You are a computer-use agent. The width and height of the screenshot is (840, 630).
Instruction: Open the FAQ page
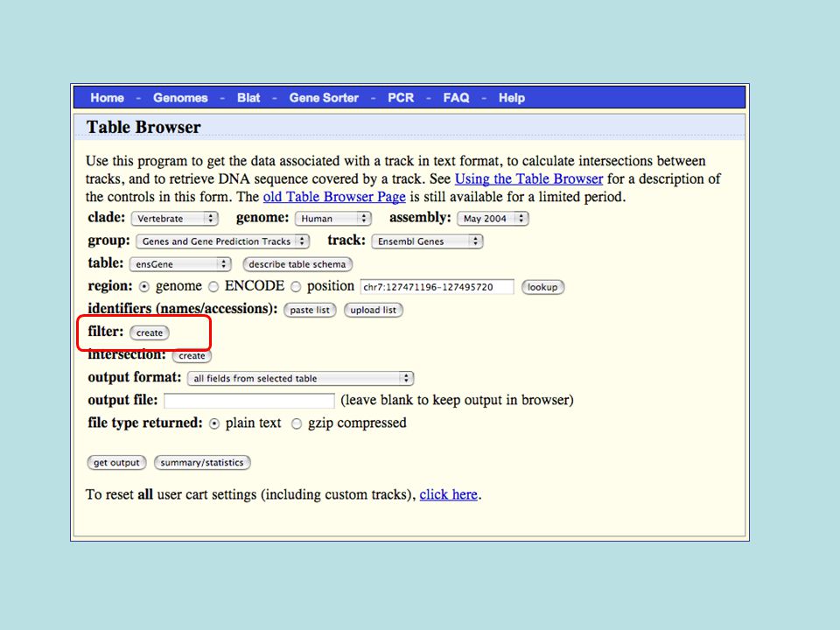(457, 97)
